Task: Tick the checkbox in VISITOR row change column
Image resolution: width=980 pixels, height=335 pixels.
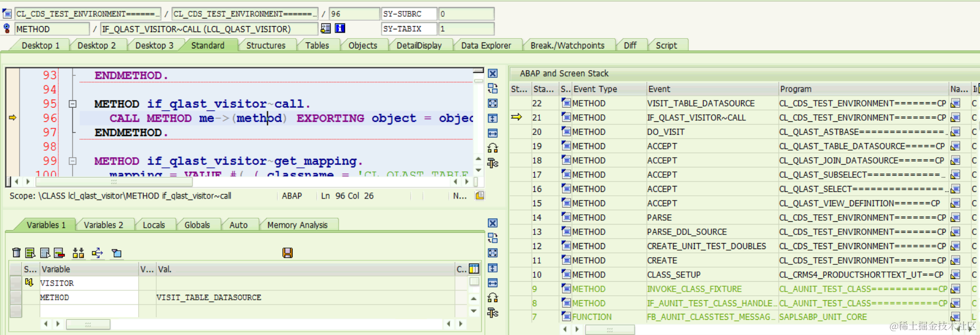Action: click(474, 282)
